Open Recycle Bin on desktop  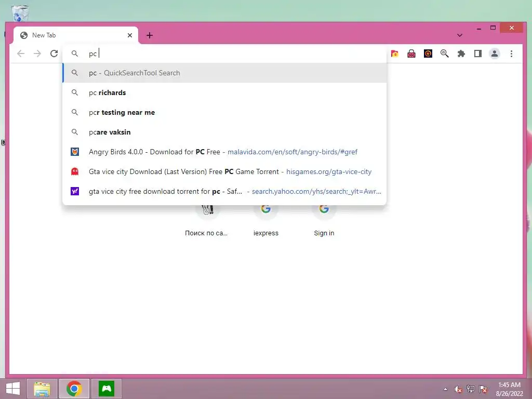tap(20, 13)
